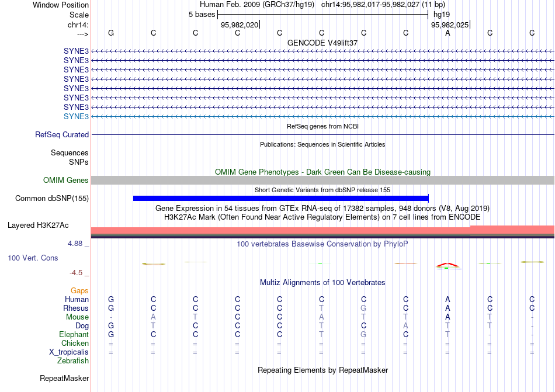The width and height of the screenshot is (555, 392).
Task: Click the 95,982,020 ruler position
Action: tap(240, 25)
